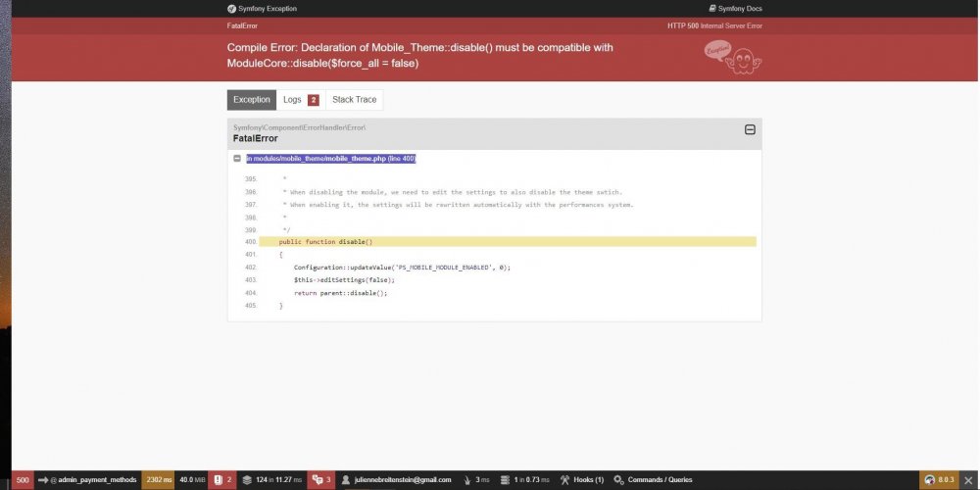Click code line 403 editSettings(false)

[344, 280]
